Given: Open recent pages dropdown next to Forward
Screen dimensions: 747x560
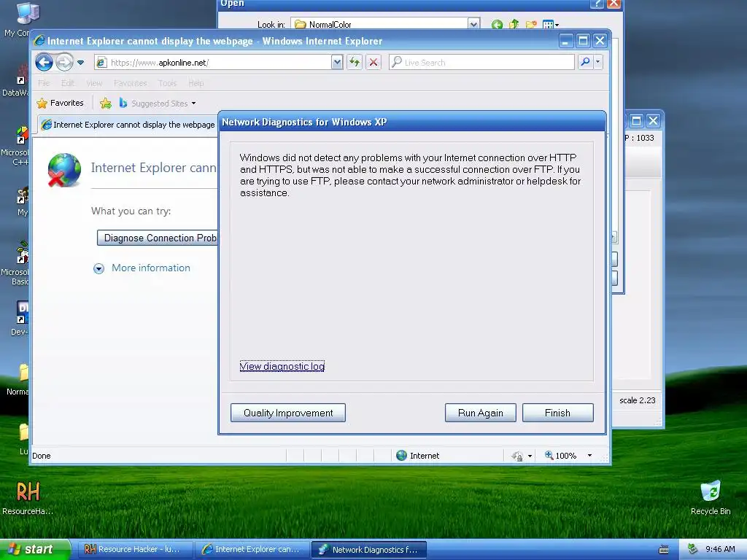Looking at the screenshot, I should pos(80,63).
